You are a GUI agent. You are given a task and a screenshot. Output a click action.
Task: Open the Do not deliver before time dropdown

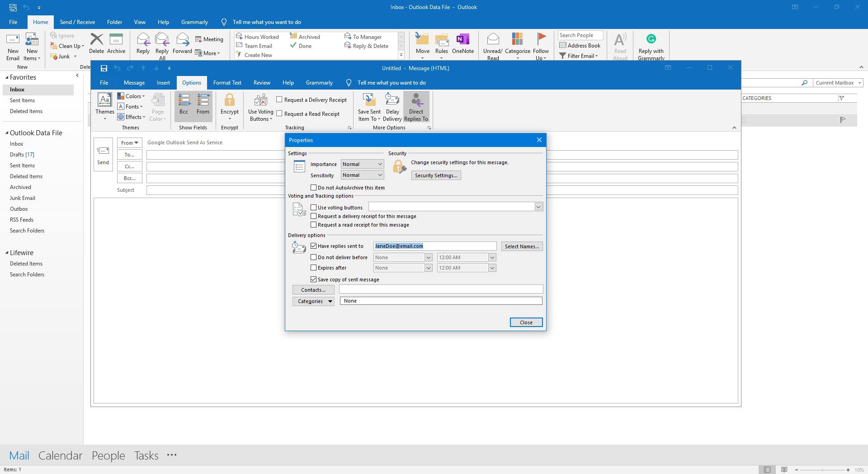pos(492,257)
